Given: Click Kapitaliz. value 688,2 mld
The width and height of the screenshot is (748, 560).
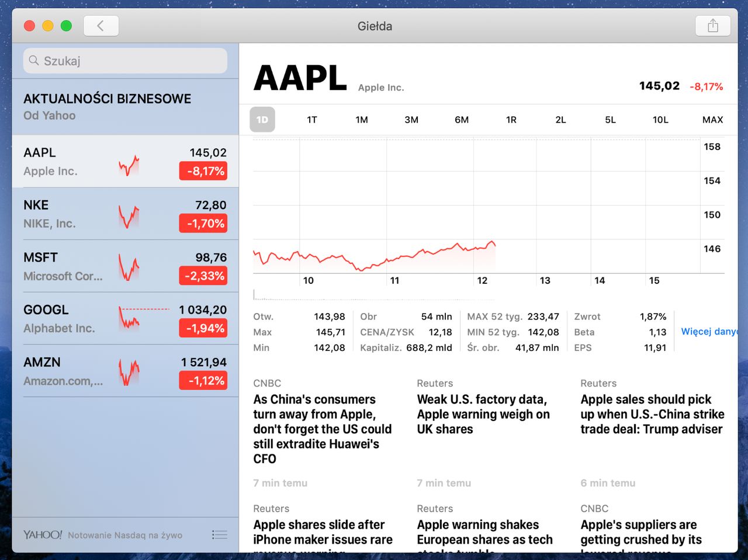Looking at the screenshot, I should [x=429, y=347].
